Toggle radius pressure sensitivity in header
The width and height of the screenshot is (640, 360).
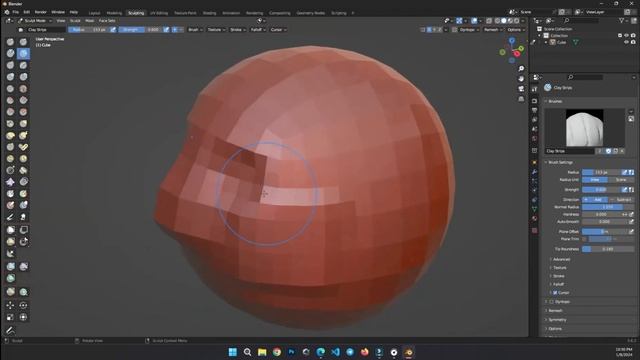coord(113,30)
